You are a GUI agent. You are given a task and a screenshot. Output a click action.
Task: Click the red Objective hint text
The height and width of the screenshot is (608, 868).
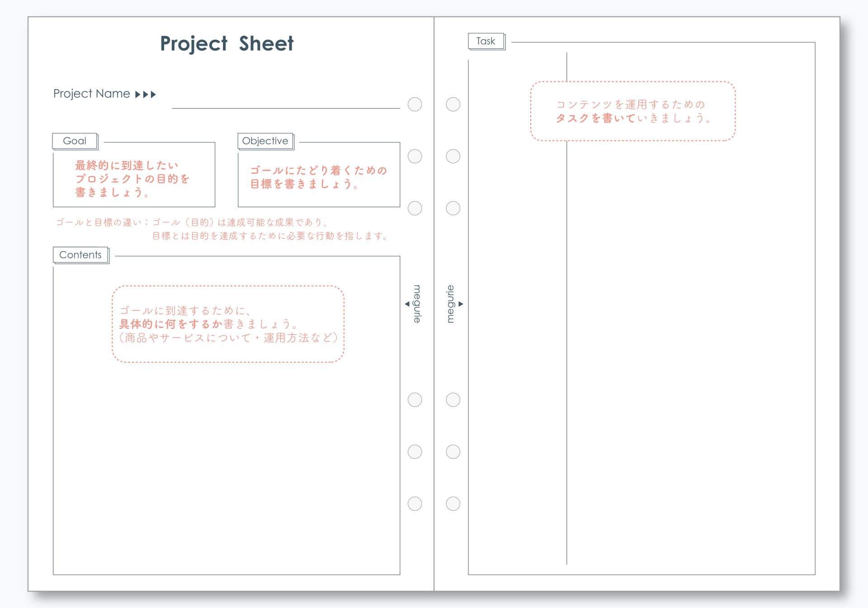(x=318, y=177)
